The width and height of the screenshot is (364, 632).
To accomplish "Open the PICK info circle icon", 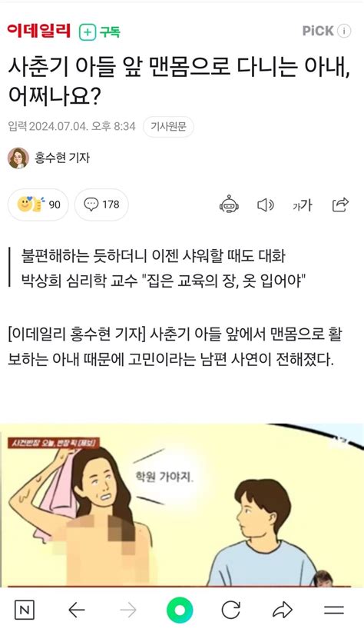I will [344, 31].
